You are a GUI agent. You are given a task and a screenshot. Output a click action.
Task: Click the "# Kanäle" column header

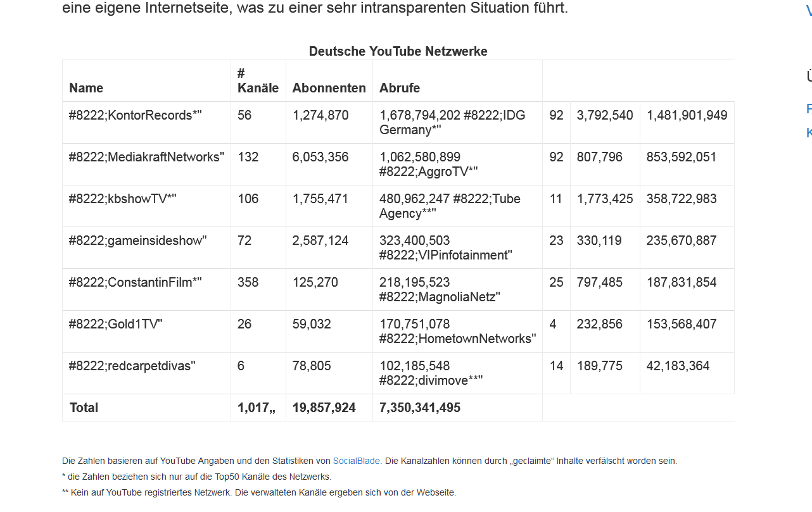258,81
